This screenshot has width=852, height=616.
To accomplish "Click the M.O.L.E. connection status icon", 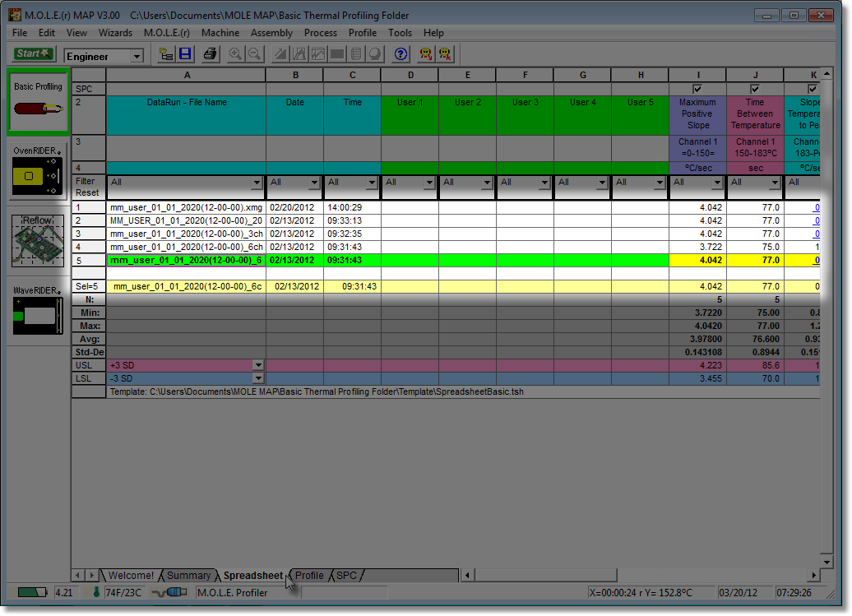I will click(170, 592).
